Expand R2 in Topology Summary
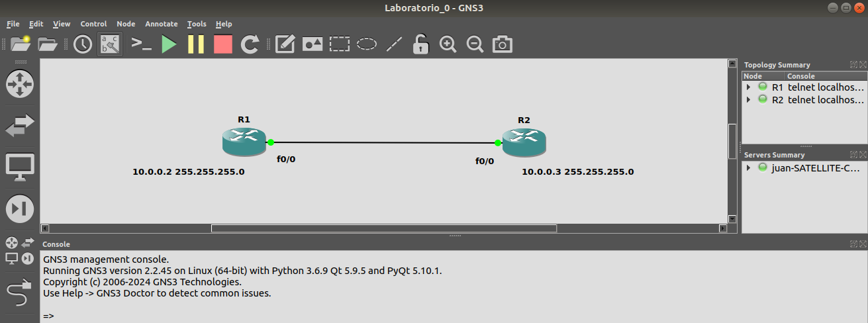The width and height of the screenshot is (868, 323). point(748,100)
